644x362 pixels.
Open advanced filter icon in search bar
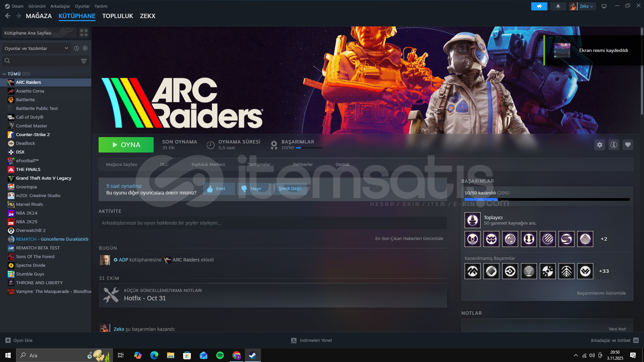click(84, 61)
